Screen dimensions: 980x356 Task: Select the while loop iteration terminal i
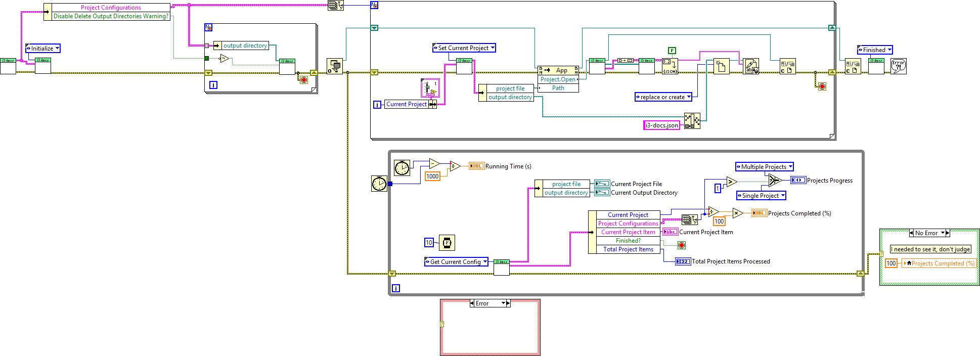point(396,288)
